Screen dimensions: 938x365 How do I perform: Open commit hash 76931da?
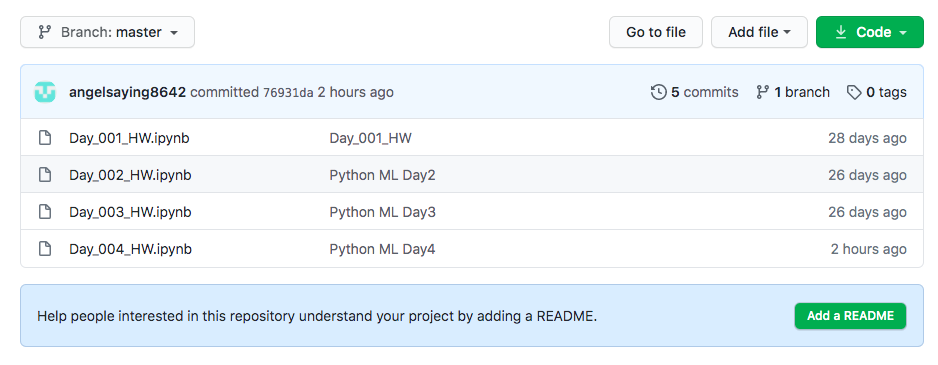pos(288,92)
